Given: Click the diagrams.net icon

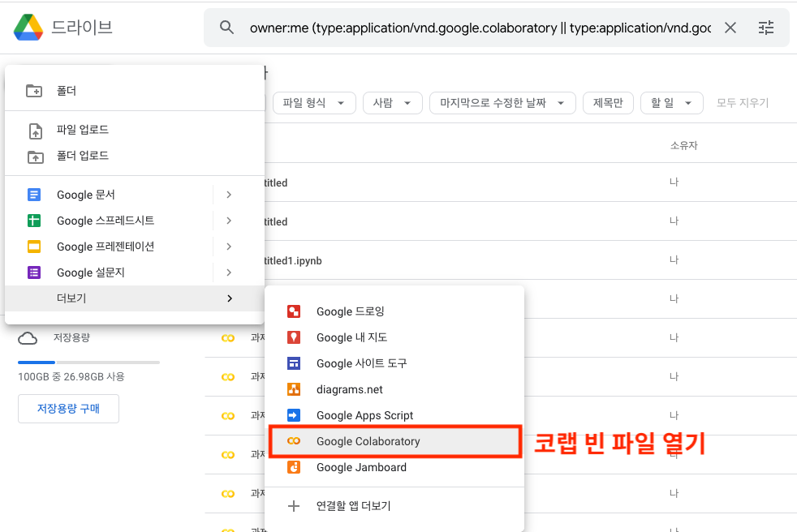Looking at the screenshot, I should click(294, 389).
